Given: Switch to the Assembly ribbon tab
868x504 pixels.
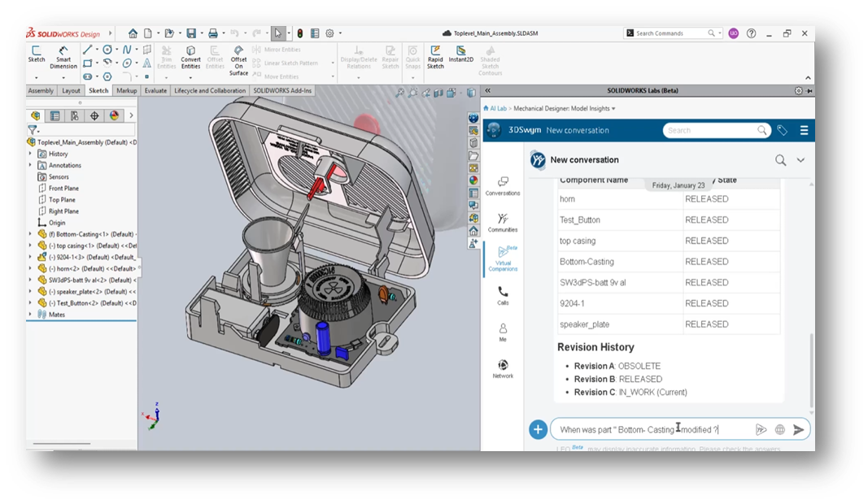Looking at the screenshot, I should click(41, 91).
